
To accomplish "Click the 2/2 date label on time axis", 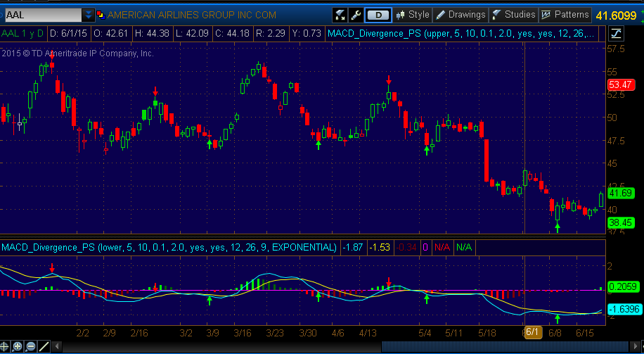I will 83,333.
